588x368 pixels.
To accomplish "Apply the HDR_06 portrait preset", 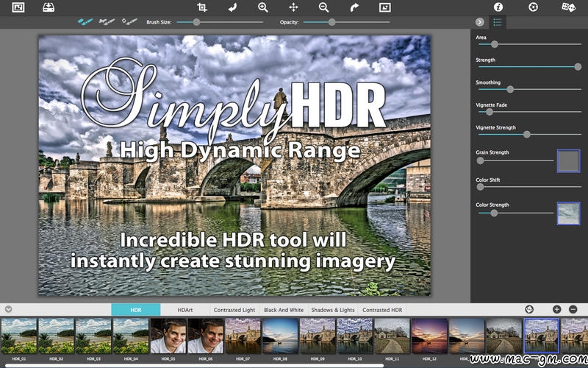I will tap(206, 336).
